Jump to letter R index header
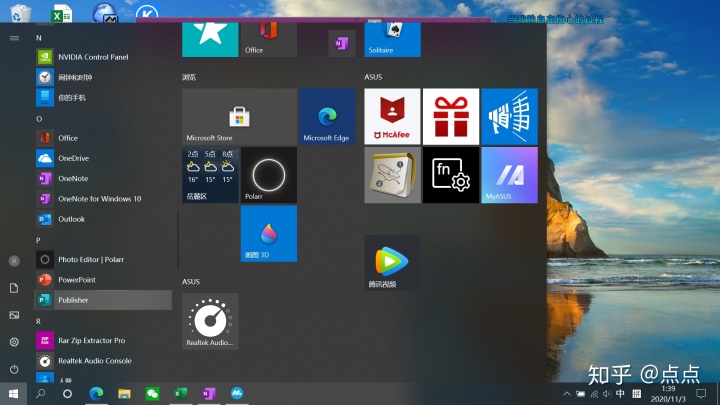Viewport: 720px width, 405px height. 38,321
